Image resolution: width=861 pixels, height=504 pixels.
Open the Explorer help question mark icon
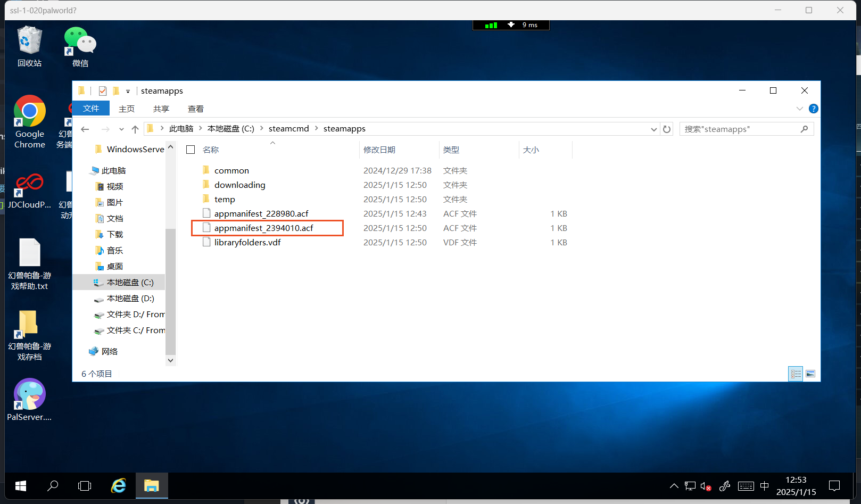(x=813, y=109)
